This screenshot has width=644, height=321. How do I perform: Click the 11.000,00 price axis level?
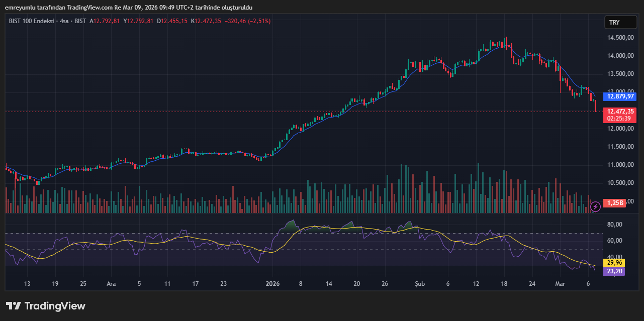621,165
